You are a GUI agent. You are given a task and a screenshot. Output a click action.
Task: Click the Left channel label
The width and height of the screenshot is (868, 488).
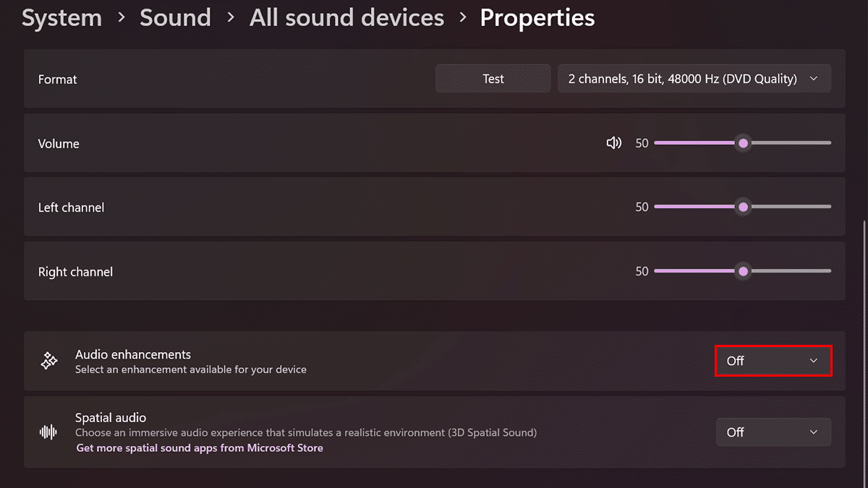[71, 207]
